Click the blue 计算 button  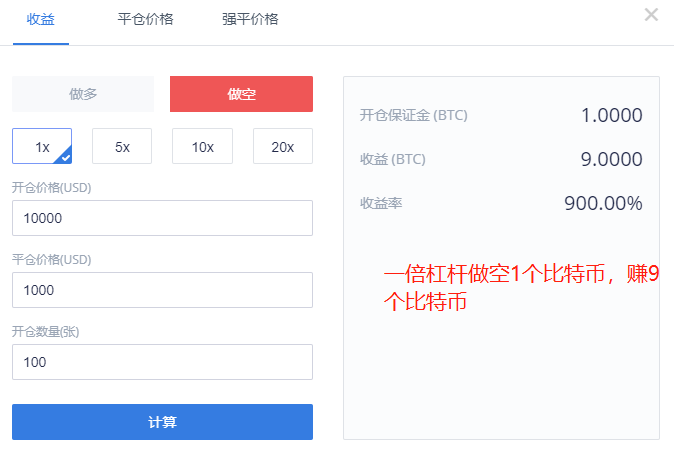[162, 422]
